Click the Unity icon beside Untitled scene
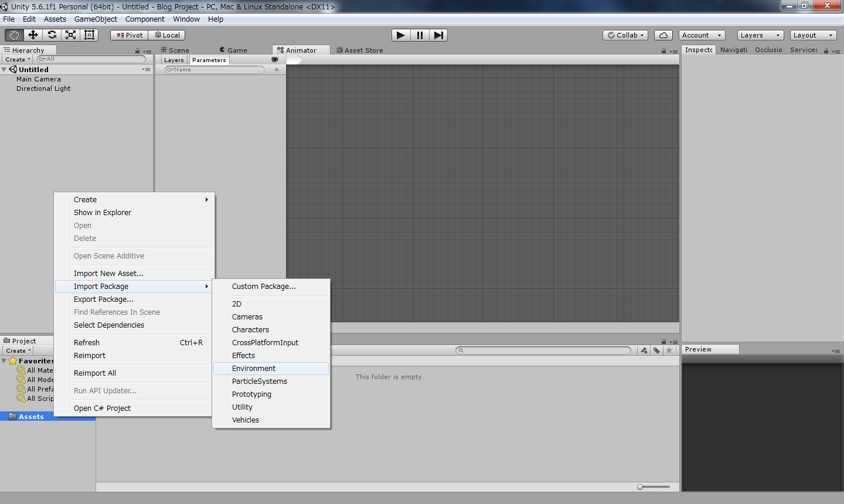This screenshot has height=504, width=844. point(13,69)
